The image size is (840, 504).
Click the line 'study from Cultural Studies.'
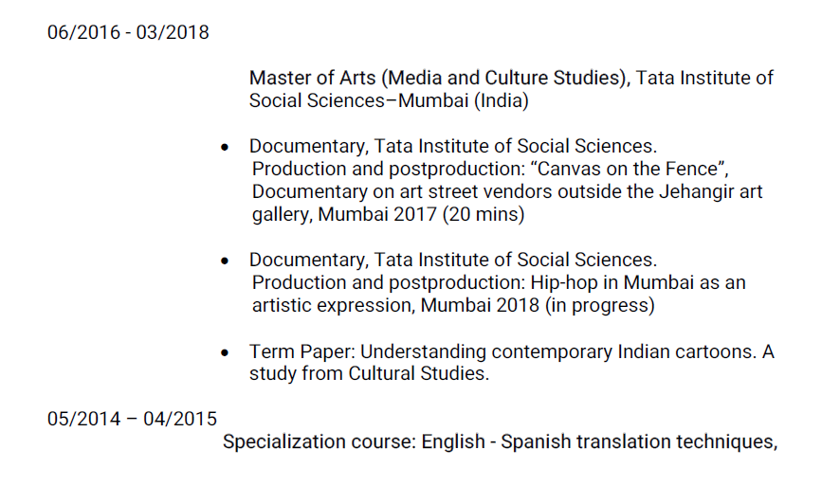point(369,373)
